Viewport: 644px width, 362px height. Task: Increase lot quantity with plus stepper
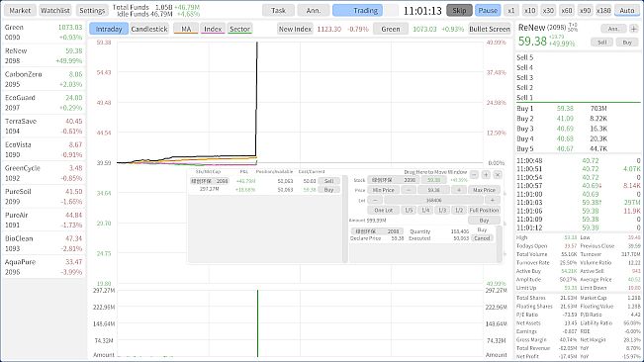492,200
